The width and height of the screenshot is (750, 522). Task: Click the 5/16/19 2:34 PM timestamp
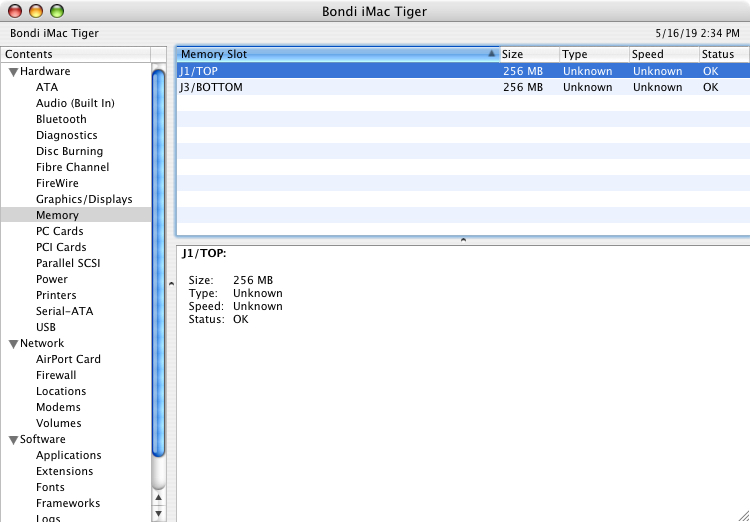[x=697, y=33]
